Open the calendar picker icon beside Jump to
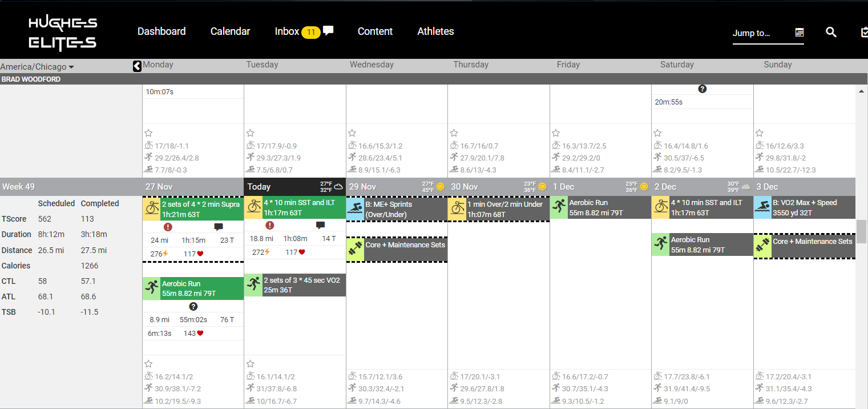868x409 pixels. click(800, 33)
